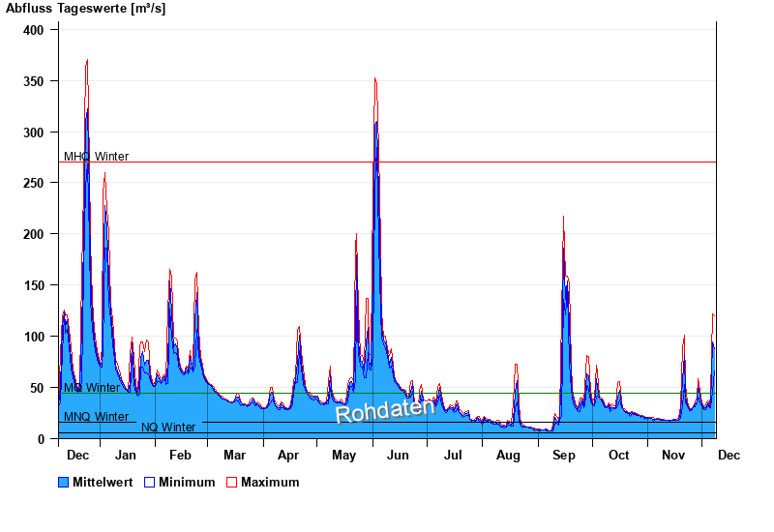Screen dimensions: 774x532
Task: Pick the Nov month label on x-axis
Action: pyautogui.click(x=672, y=455)
